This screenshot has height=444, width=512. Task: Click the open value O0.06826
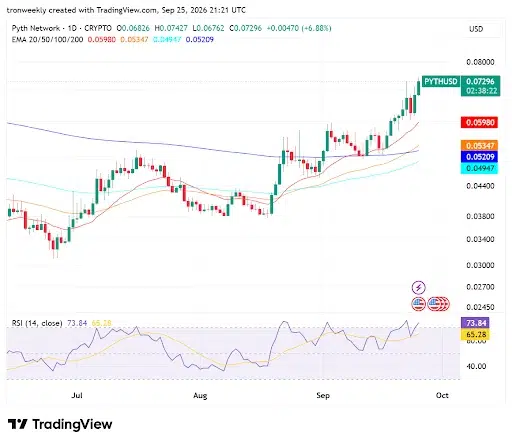tap(133, 28)
